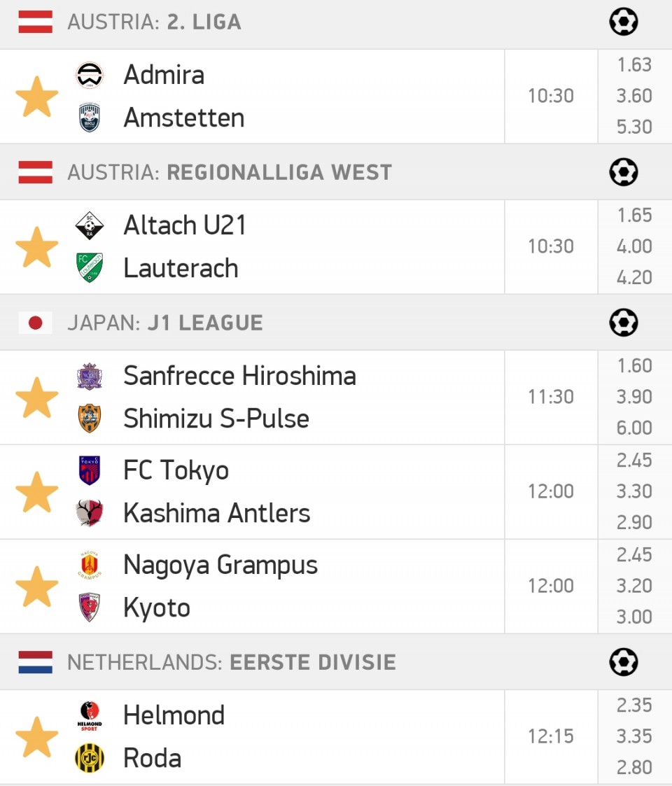Click soccer ball icon in Austria 2. Liga header
This screenshot has width=672, height=786.
click(624, 22)
